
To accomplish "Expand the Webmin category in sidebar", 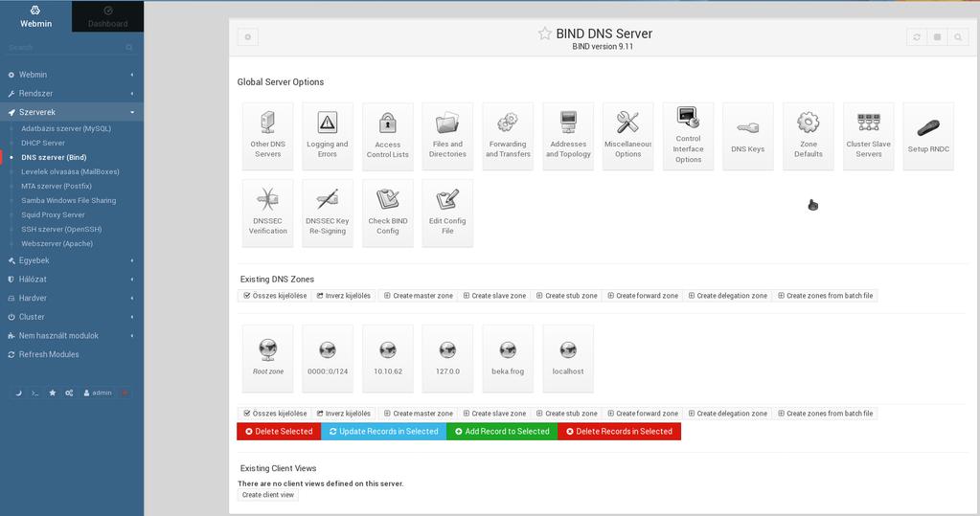I will point(72,75).
